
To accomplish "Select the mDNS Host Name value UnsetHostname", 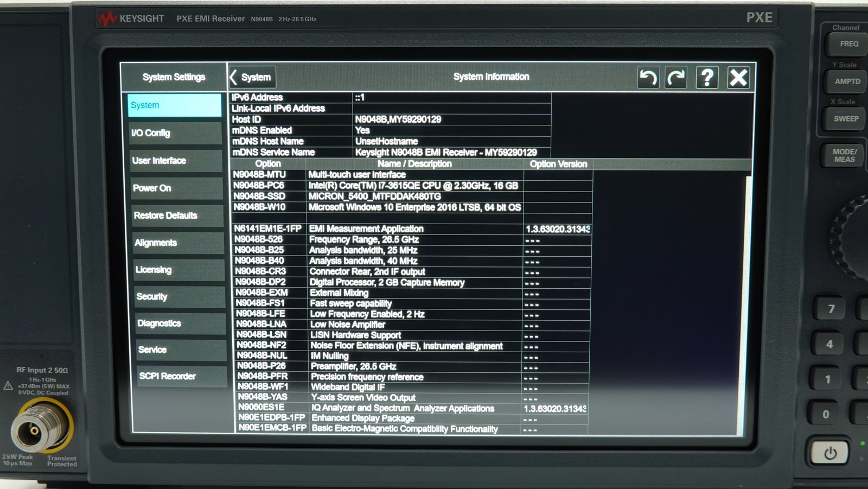I will click(386, 141).
